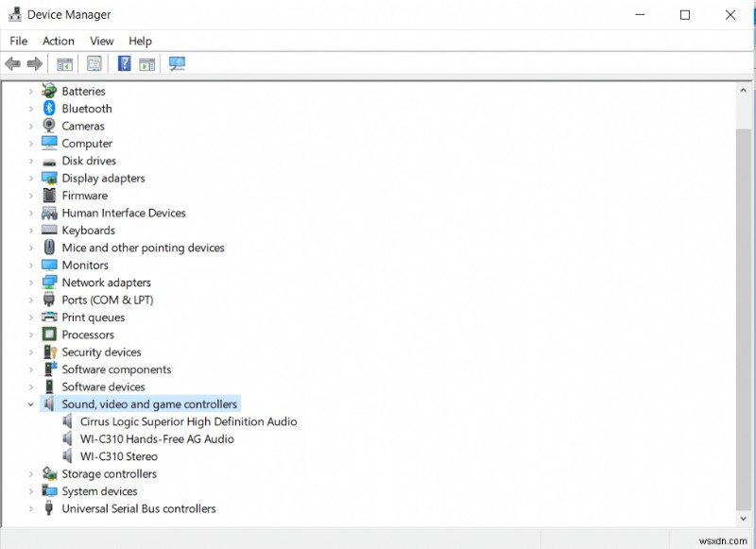Open Properties from the toolbar
The width and height of the screenshot is (756, 549).
pos(94,63)
